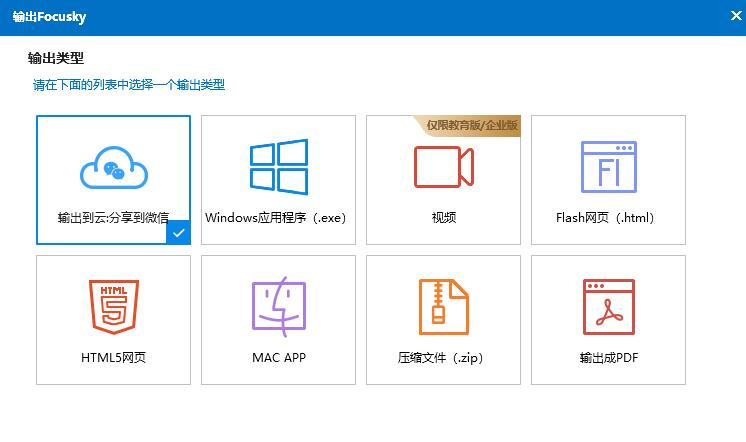Choose the Windows logo icon for .exe output

(x=279, y=167)
